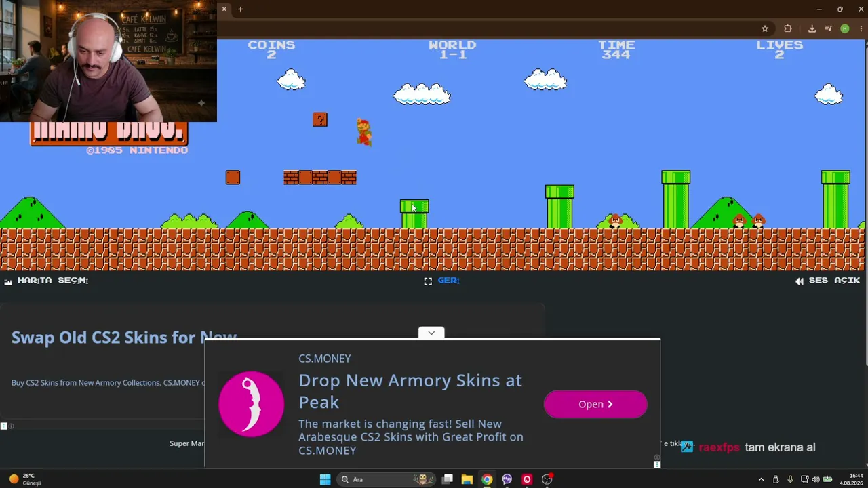Image resolution: width=868 pixels, height=488 pixels.
Task: Click the microphone tray icon
Action: pyautogui.click(x=790, y=479)
